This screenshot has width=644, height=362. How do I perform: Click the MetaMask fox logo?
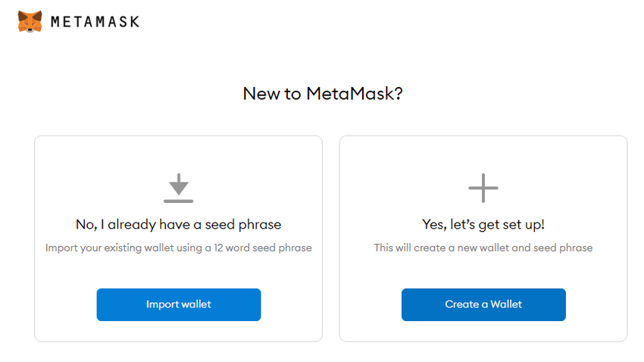(30, 21)
